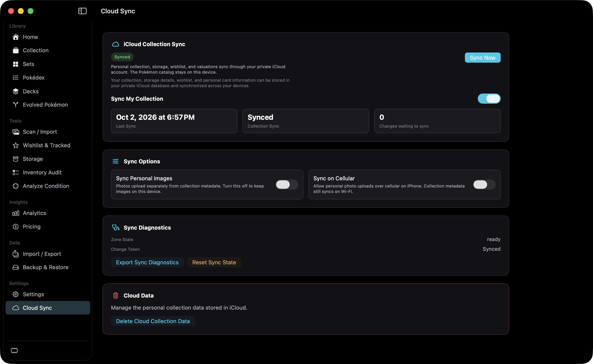Click Export Sync Diagnostics

[147, 262]
